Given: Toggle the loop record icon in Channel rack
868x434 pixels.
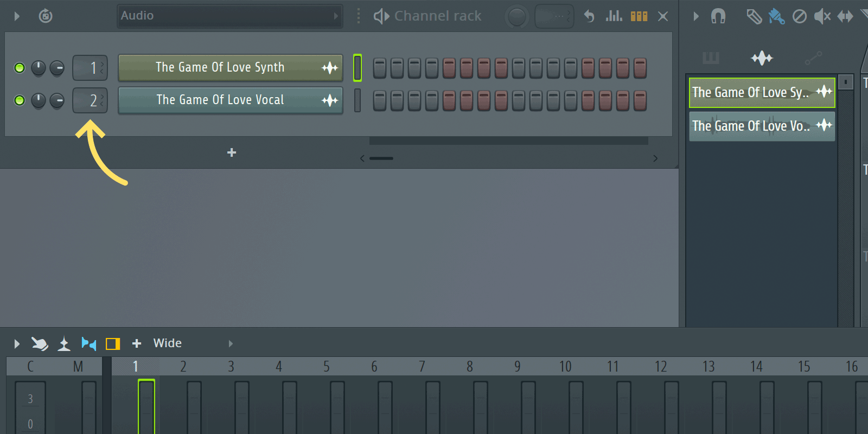Looking at the screenshot, I should click(x=46, y=16).
